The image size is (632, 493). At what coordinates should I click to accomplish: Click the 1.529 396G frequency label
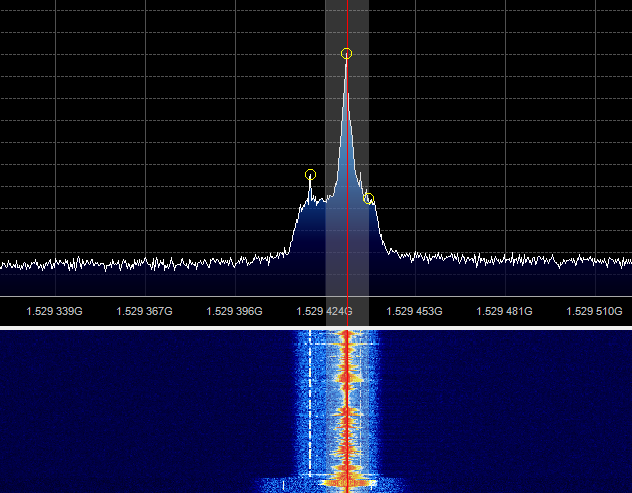pos(234,311)
